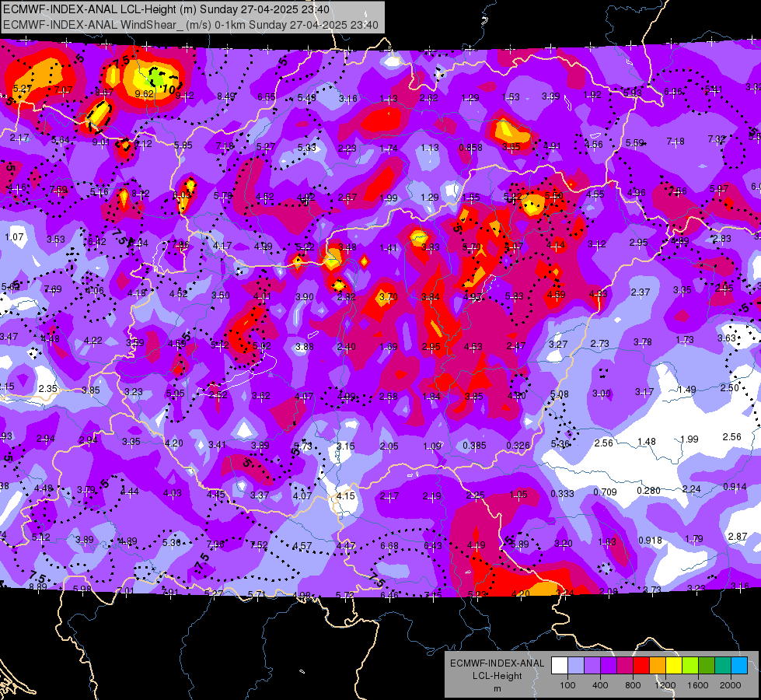Click the data value '6.43'

(432, 546)
